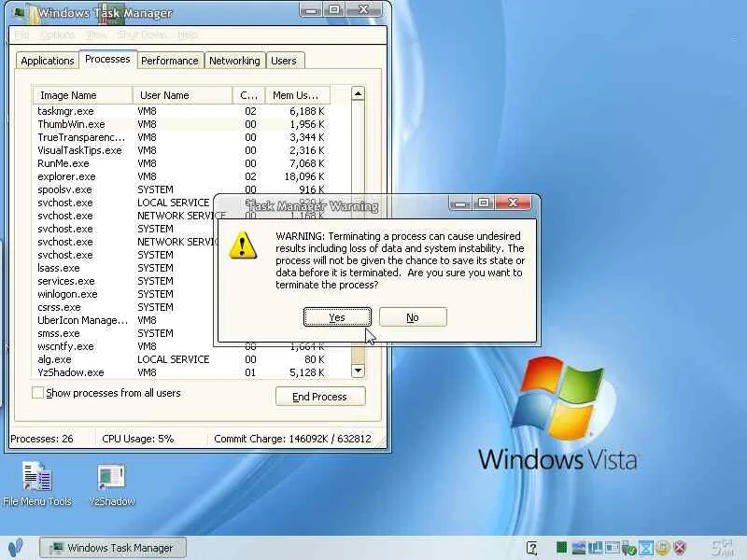This screenshot has height=560, width=747.
Task: Click the process list scroll up arrow
Action: (358, 94)
